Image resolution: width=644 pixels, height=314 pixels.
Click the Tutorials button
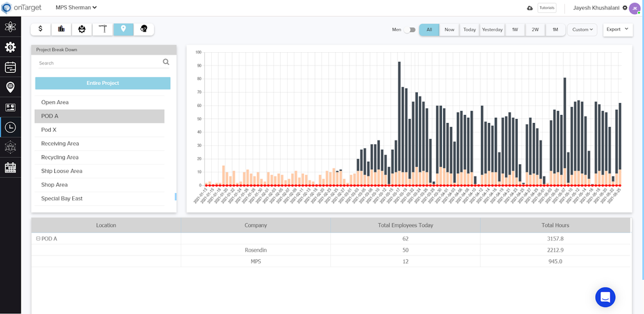click(547, 8)
